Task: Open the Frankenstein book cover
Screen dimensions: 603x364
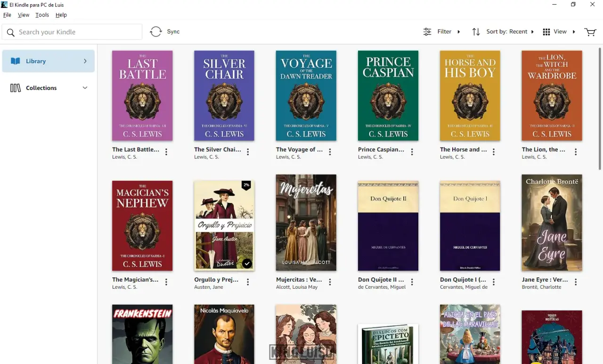Action: click(142, 334)
